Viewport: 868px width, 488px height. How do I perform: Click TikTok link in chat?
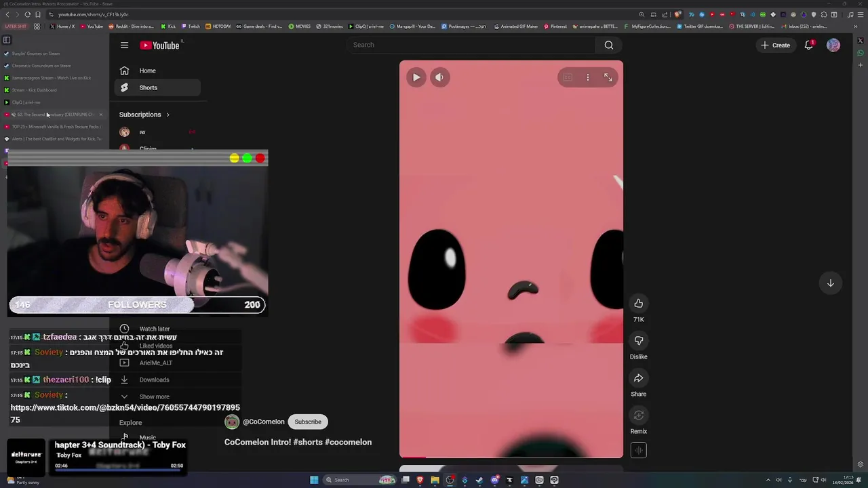[x=125, y=413]
